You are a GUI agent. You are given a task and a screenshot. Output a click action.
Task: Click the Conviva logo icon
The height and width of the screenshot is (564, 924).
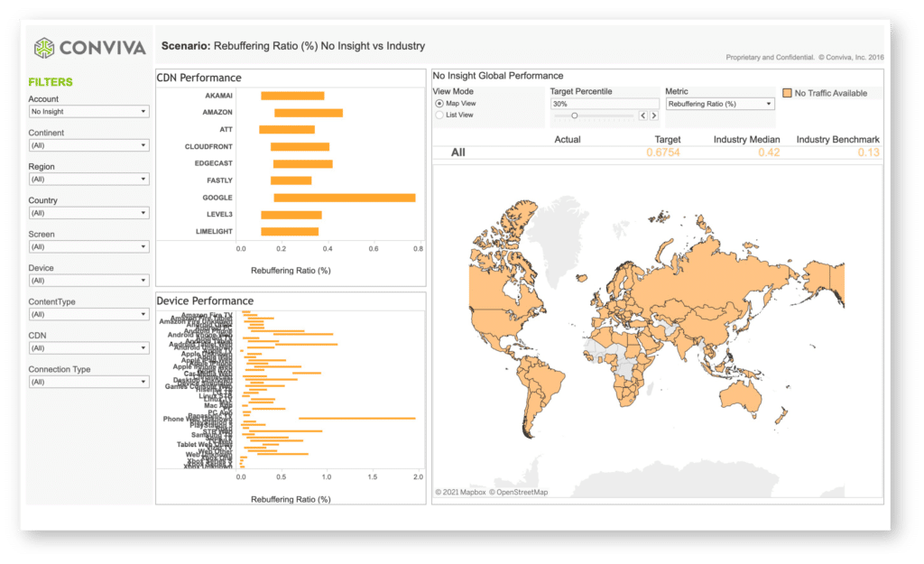[x=44, y=48]
